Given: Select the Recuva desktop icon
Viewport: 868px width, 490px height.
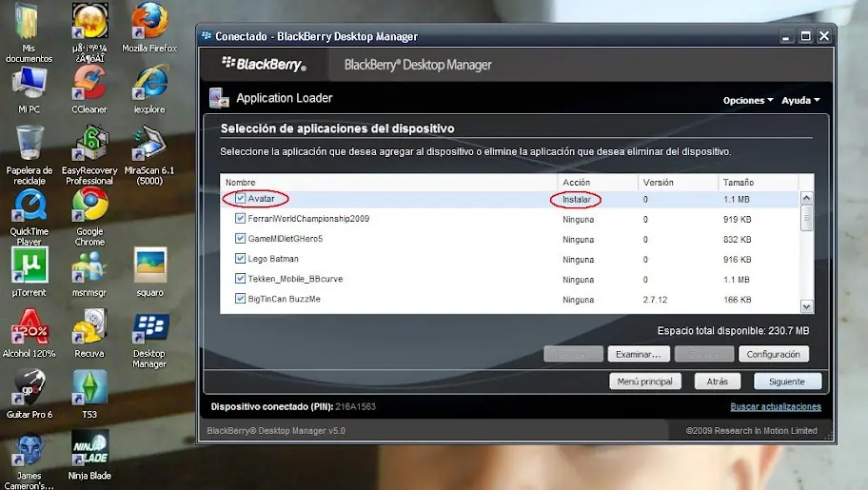Looking at the screenshot, I should pos(89,334).
